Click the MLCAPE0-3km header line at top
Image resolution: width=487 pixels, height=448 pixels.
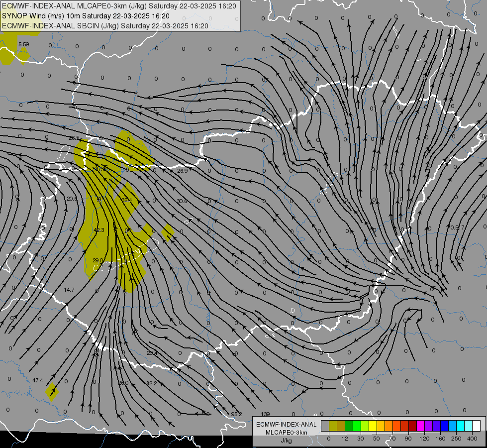[x=119, y=6]
